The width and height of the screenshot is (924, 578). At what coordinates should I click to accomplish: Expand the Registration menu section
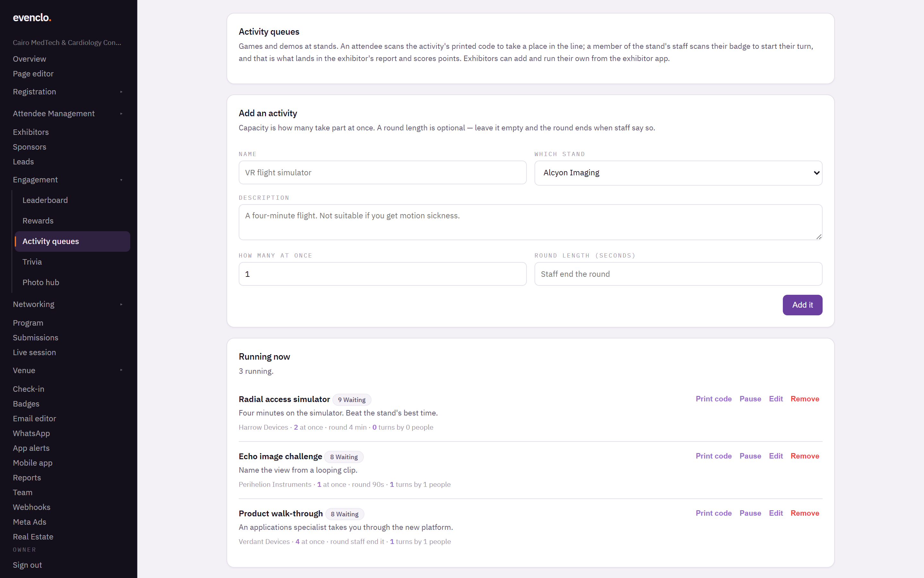tap(68, 92)
